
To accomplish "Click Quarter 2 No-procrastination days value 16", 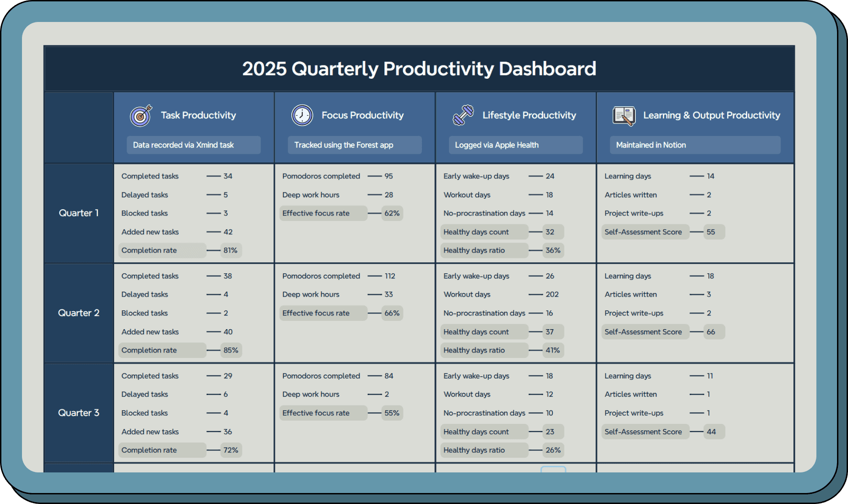I will pos(549,313).
